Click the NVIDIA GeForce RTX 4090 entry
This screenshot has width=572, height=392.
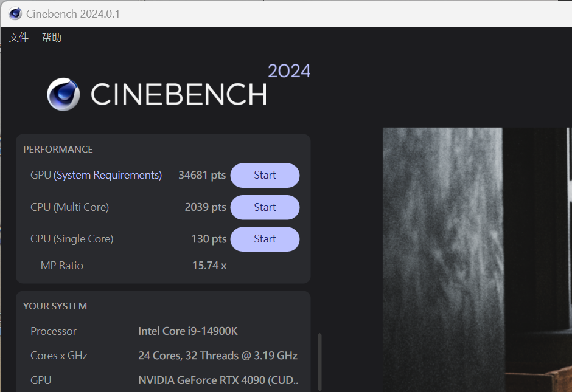click(219, 380)
